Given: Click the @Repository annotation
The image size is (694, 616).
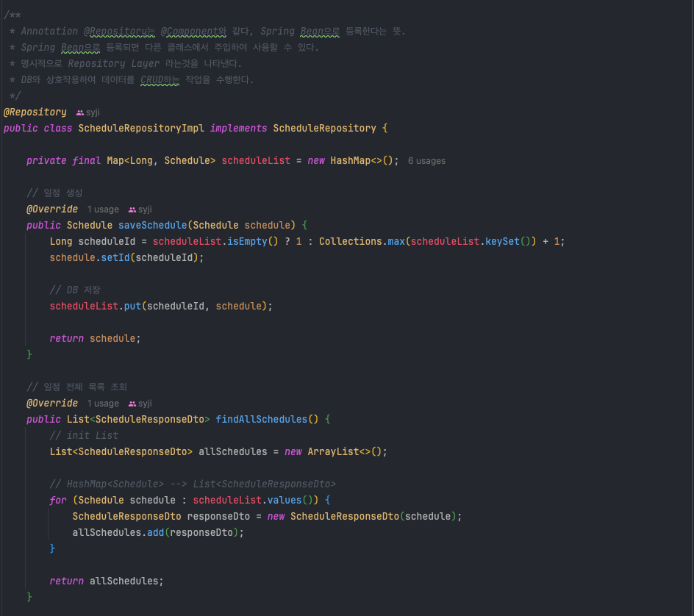Looking at the screenshot, I should pos(35,112).
